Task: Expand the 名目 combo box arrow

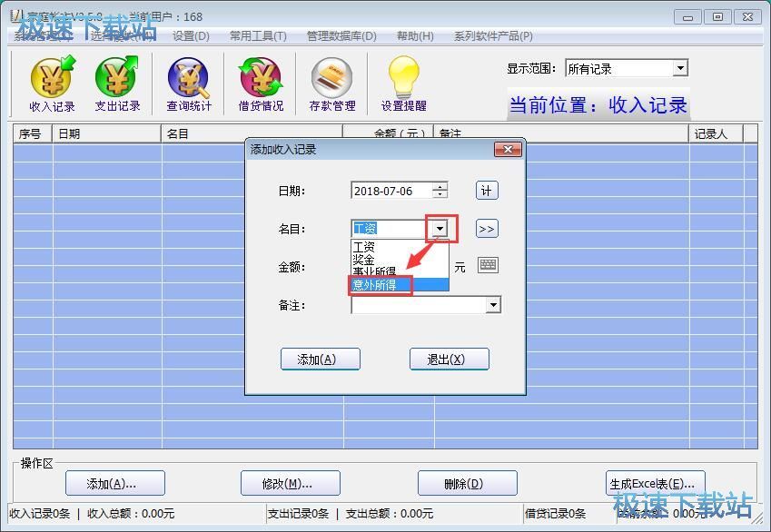Action: [x=440, y=228]
